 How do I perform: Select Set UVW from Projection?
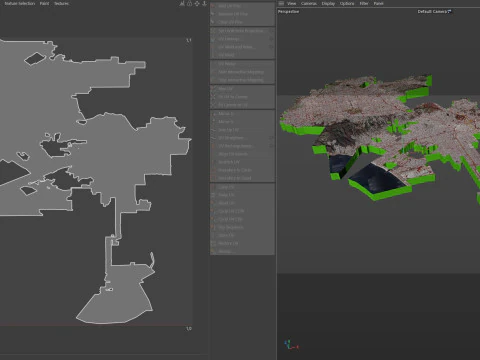242,31
